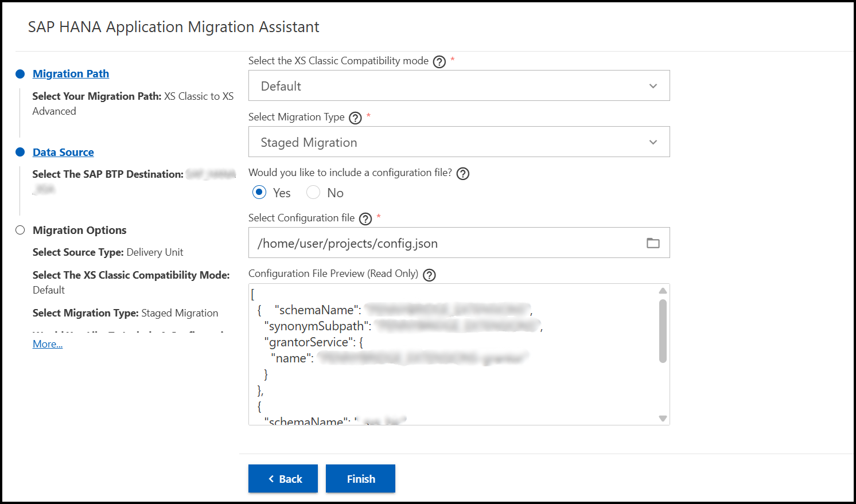856x504 pixels.
Task: Click the preview scrollbar down arrow
Action: [x=663, y=419]
